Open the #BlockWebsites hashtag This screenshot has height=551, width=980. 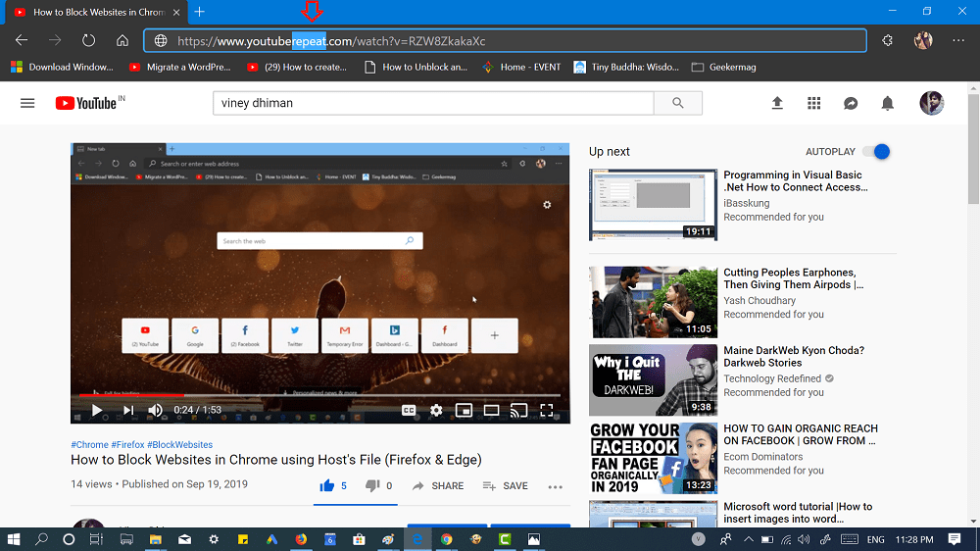click(x=180, y=445)
